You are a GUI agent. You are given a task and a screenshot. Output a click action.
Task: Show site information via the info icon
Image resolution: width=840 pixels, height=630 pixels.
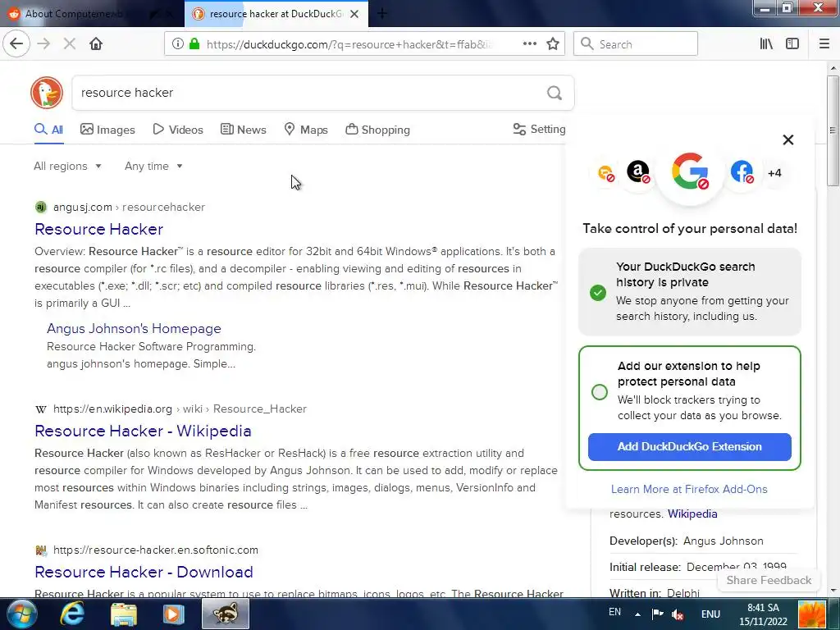pyautogui.click(x=178, y=44)
